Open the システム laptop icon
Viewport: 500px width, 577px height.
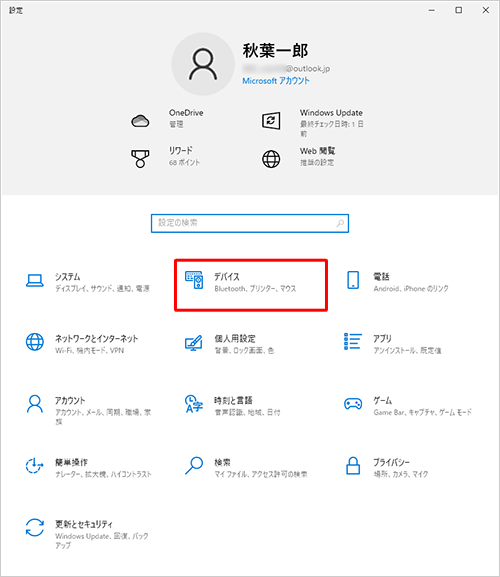(x=35, y=281)
